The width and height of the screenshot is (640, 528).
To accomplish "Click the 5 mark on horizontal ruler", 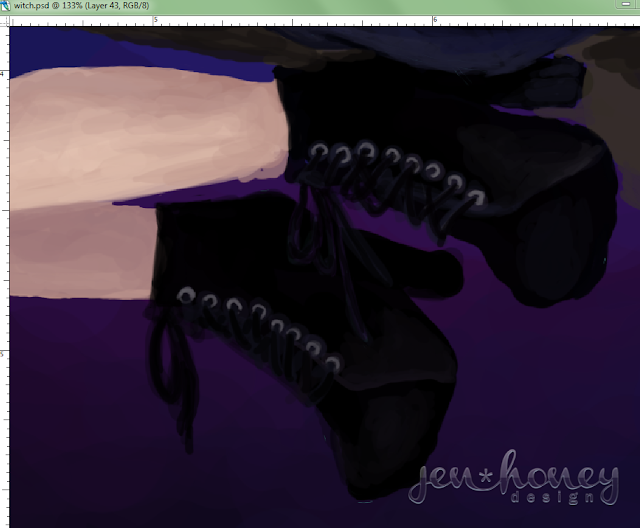I will point(156,20).
